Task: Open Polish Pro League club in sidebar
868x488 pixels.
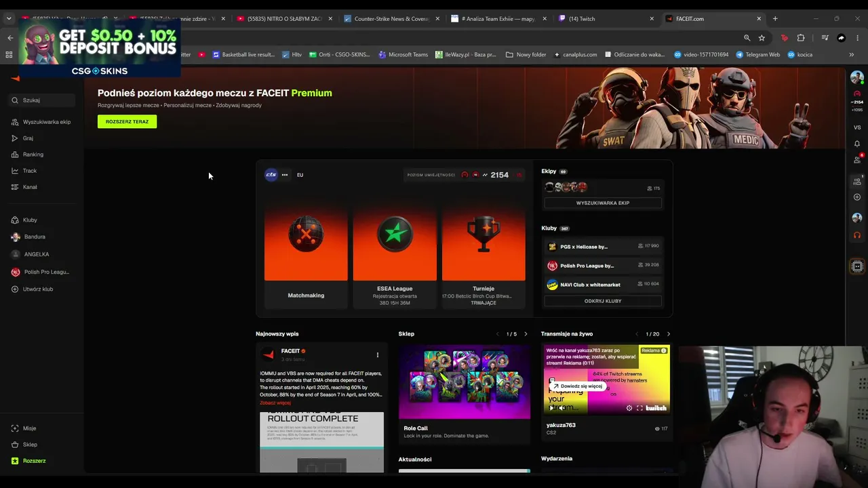Action: 41,272
